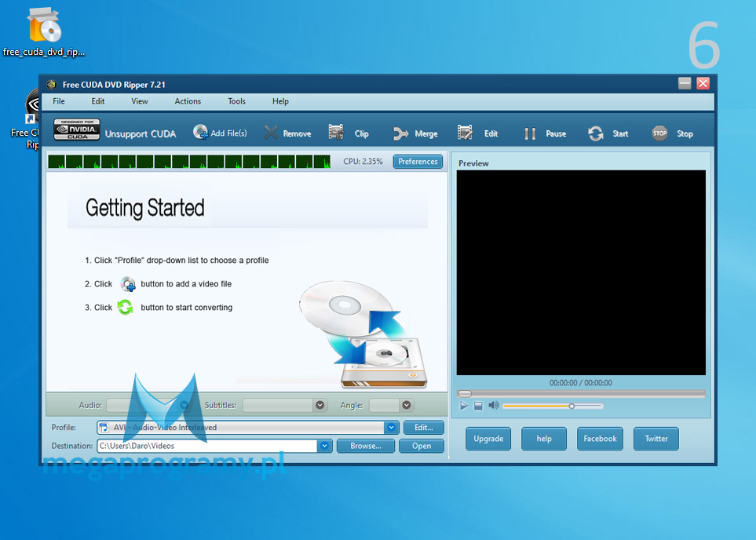Screen dimensions: 756x540
Task: Click the Edit film icon in toolbar
Action: (465, 132)
